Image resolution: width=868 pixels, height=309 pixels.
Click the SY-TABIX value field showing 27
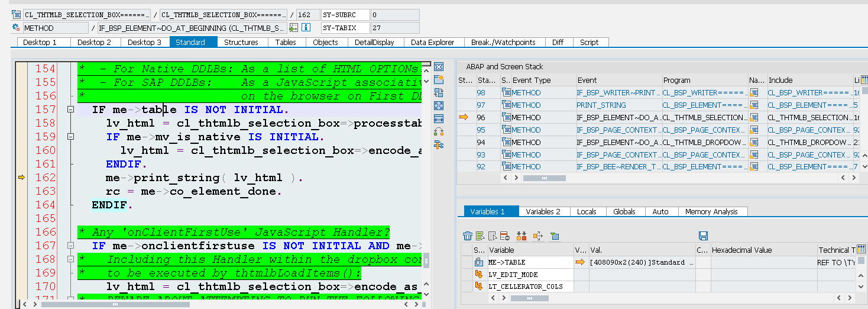click(395, 28)
